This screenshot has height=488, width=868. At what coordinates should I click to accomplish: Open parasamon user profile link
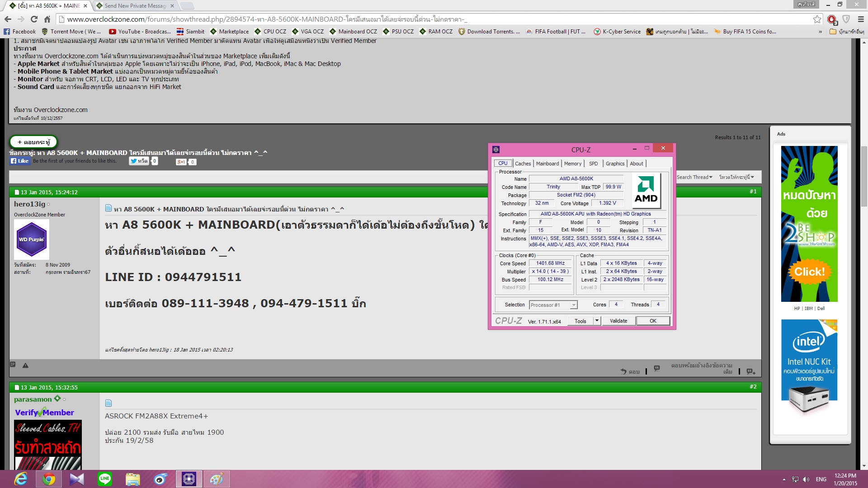[x=33, y=399]
